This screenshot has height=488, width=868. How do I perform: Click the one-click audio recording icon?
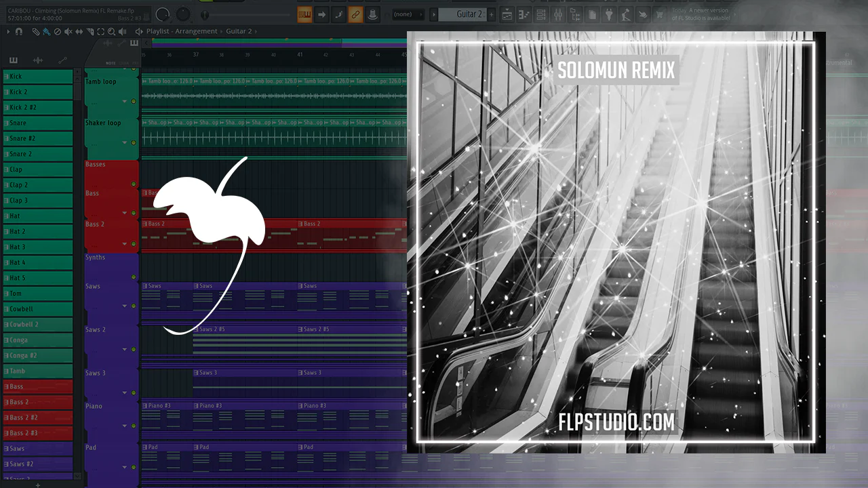point(642,14)
